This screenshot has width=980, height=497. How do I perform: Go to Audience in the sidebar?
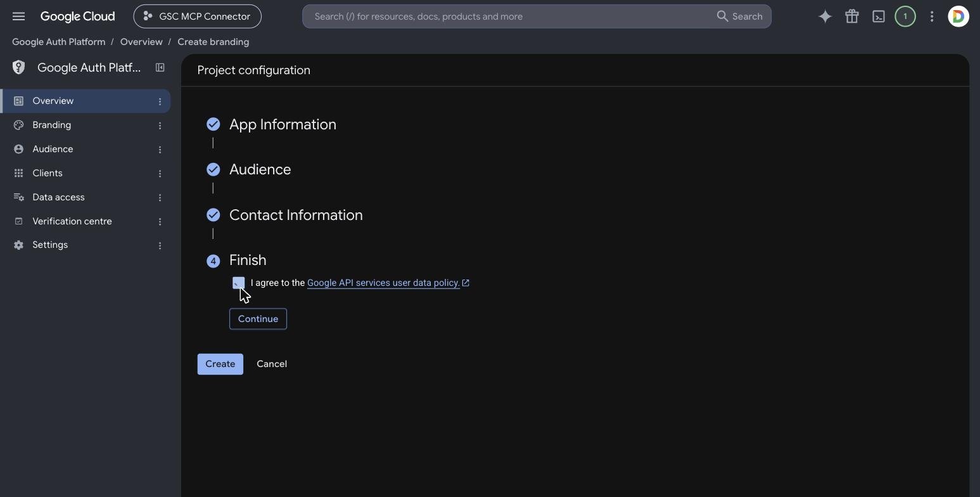(x=86, y=149)
